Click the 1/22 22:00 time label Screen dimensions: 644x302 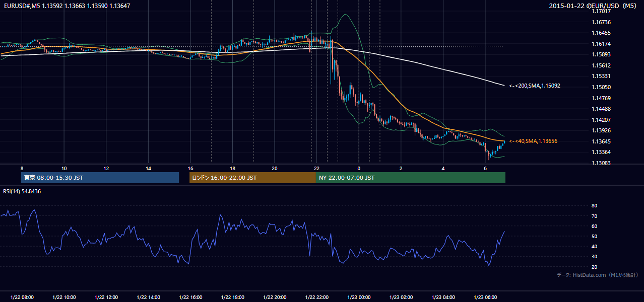pyautogui.click(x=317, y=297)
